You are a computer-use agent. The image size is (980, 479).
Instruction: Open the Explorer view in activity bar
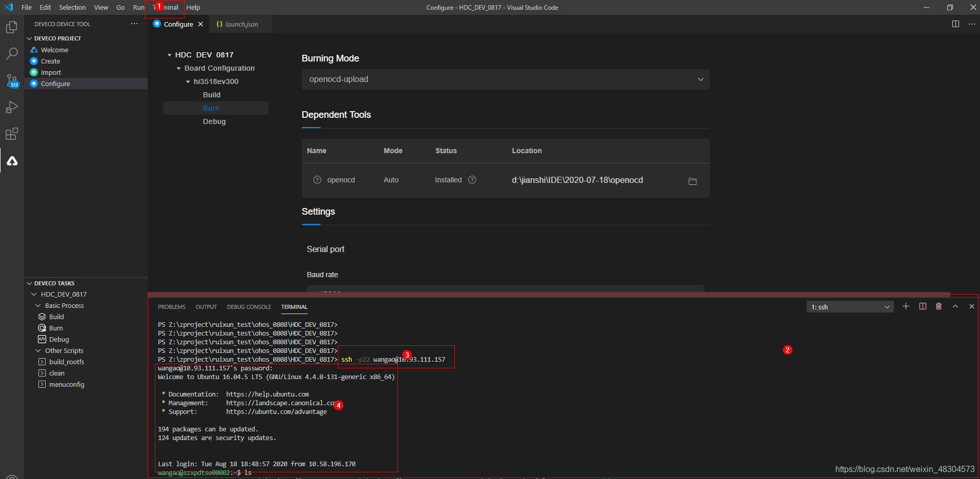pos(12,27)
